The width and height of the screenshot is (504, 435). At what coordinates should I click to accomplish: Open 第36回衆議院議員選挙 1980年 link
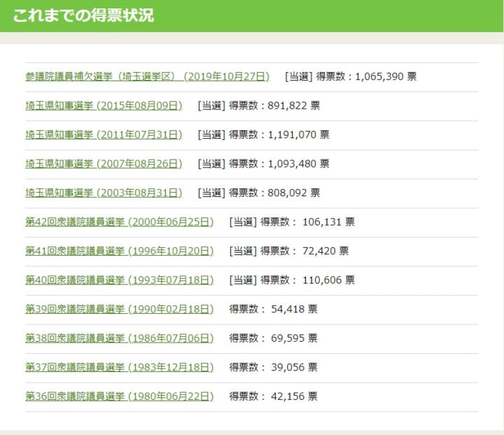click(119, 396)
